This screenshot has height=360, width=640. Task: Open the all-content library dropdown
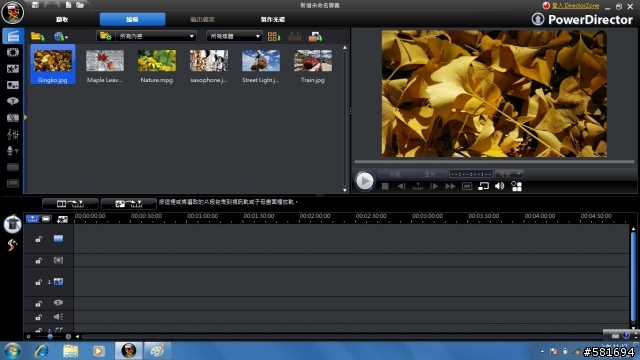click(x=156, y=36)
